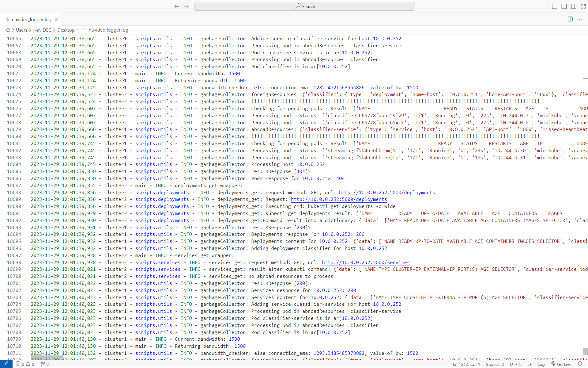This screenshot has height=368, width=588.
Task: Open the Desktop breadcrumb
Action: tap(66, 30)
